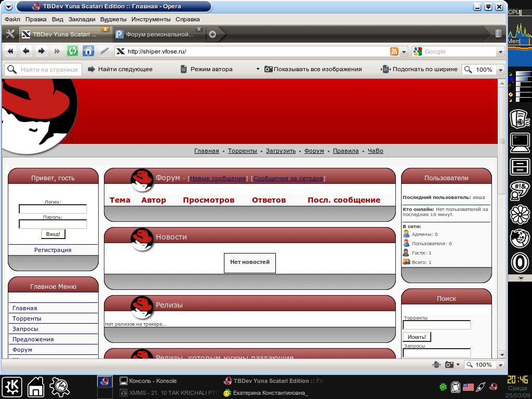Click the Вход! login button

[x=53, y=234]
